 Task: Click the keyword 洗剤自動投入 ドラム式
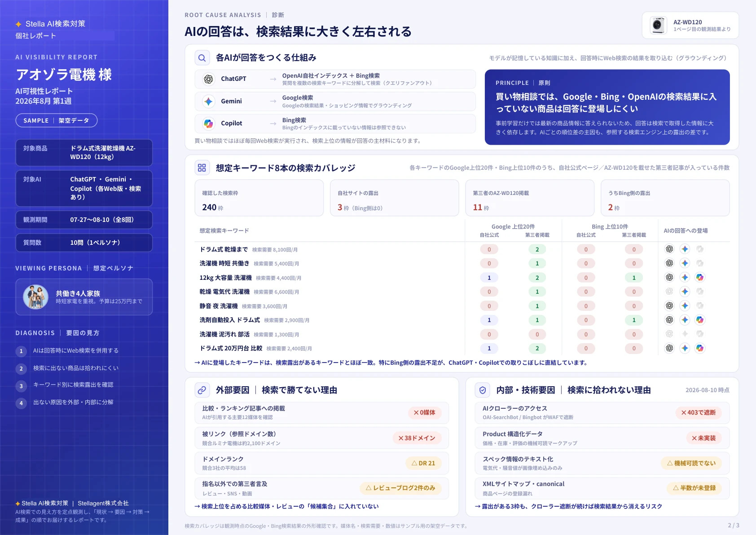tap(230, 320)
